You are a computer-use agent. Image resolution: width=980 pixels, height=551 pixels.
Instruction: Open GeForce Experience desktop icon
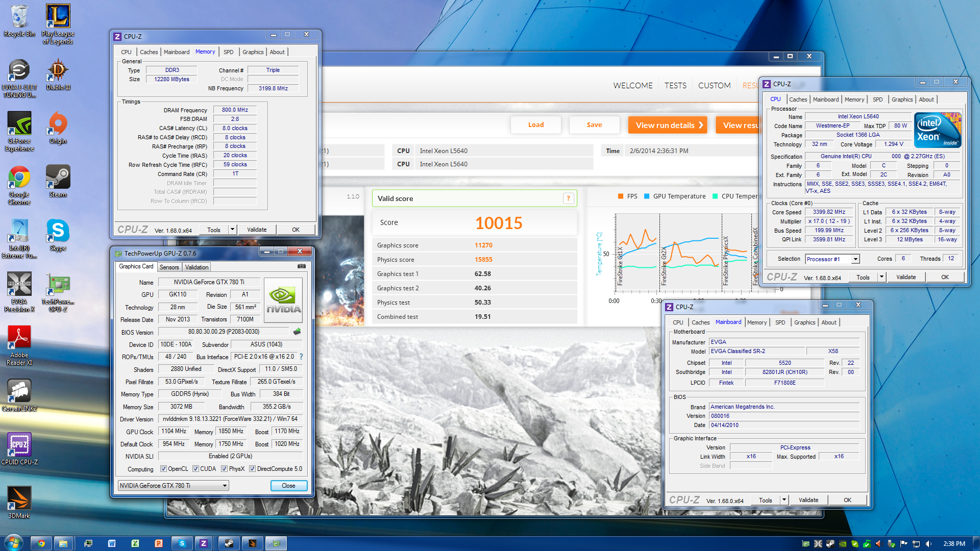19,132
